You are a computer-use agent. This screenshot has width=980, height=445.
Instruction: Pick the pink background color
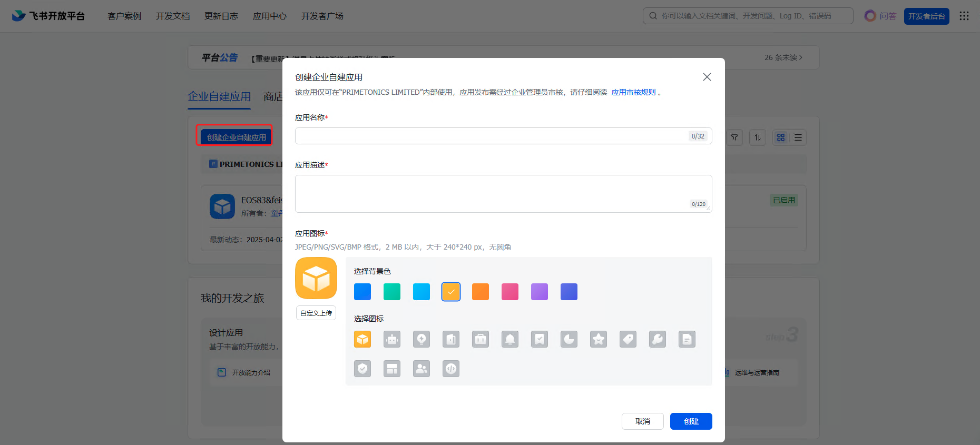[x=510, y=292]
